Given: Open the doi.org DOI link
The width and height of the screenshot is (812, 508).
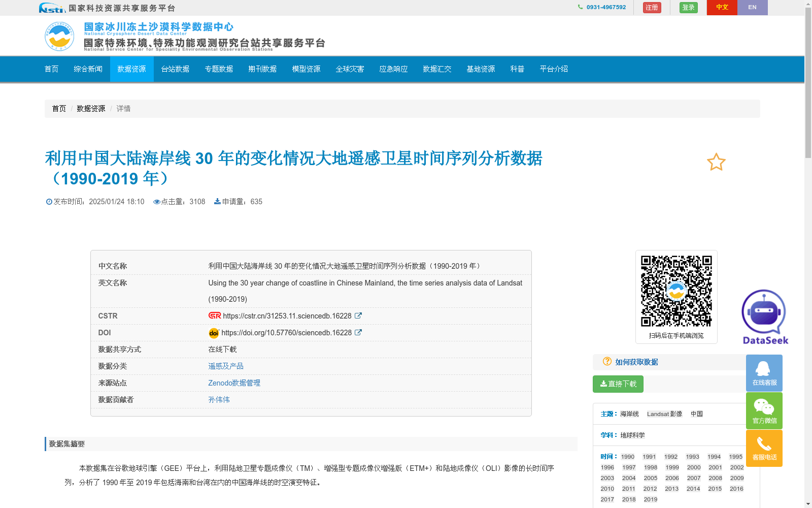Looking at the screenshot, I should pyautogui.click(x=287, y=333).
